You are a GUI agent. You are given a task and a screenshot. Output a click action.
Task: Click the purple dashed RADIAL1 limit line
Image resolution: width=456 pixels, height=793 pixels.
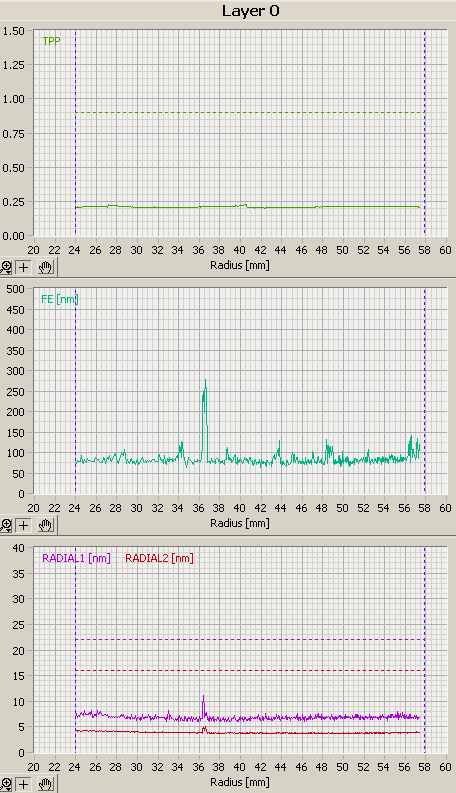point(250,639)
